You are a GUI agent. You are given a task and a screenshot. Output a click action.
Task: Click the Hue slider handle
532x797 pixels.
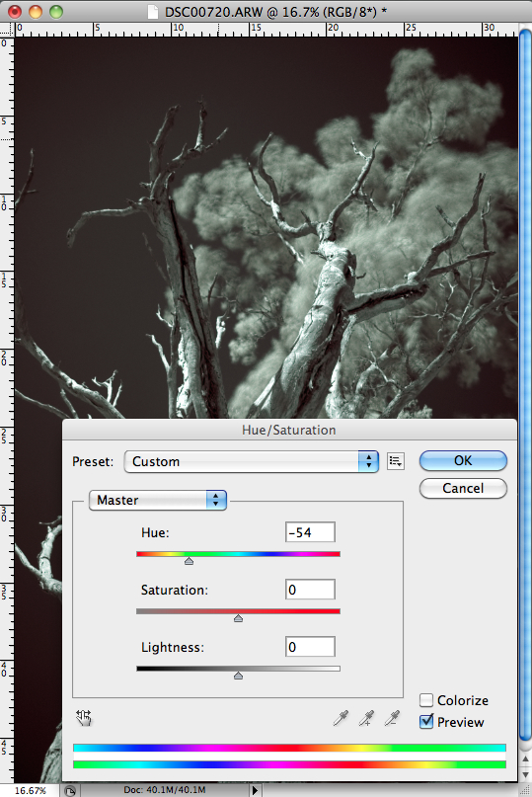pyautogui.click(x=190, y=561)
